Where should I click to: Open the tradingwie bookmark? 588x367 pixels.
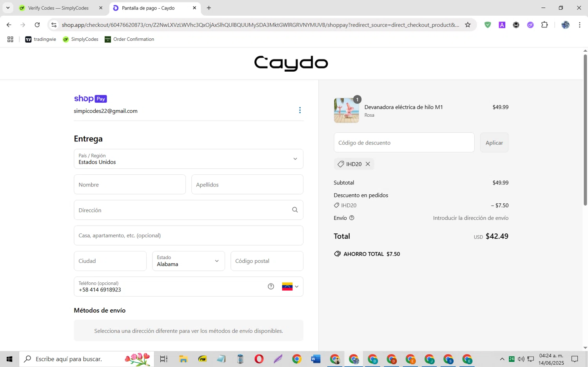(40, 39)
